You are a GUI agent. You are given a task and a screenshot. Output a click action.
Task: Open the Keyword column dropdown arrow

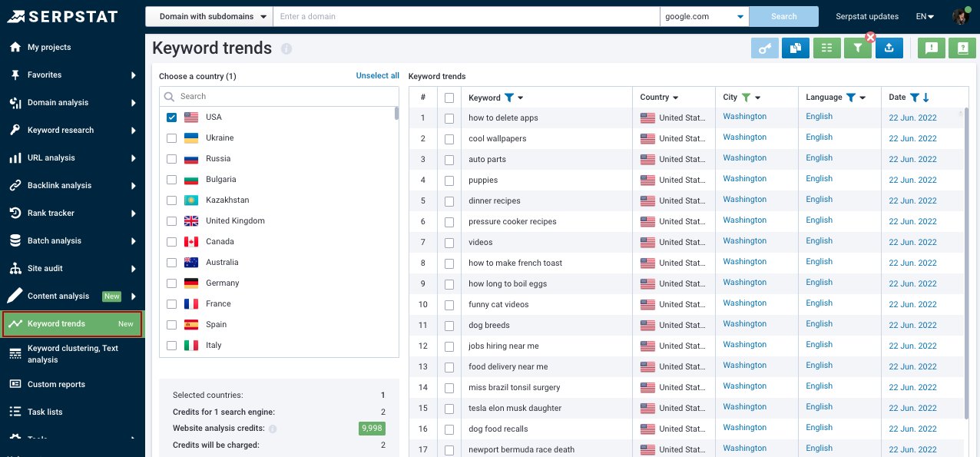pos(521,98)
